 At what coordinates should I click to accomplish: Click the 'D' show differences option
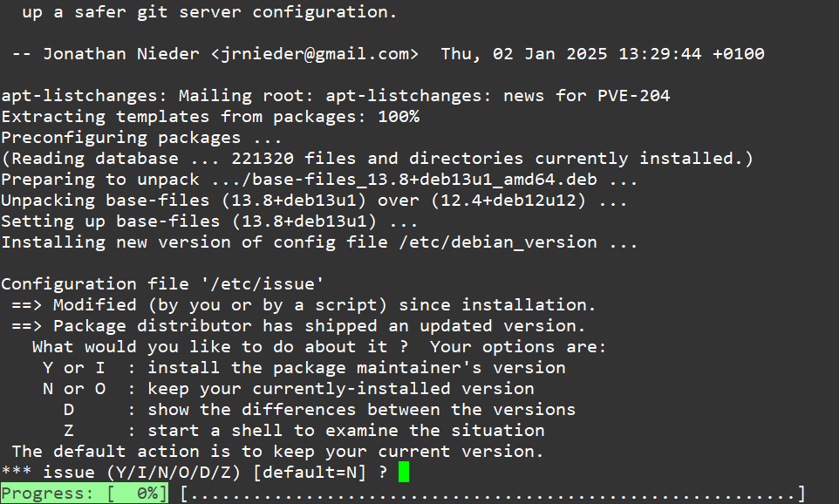pos(319,409)
